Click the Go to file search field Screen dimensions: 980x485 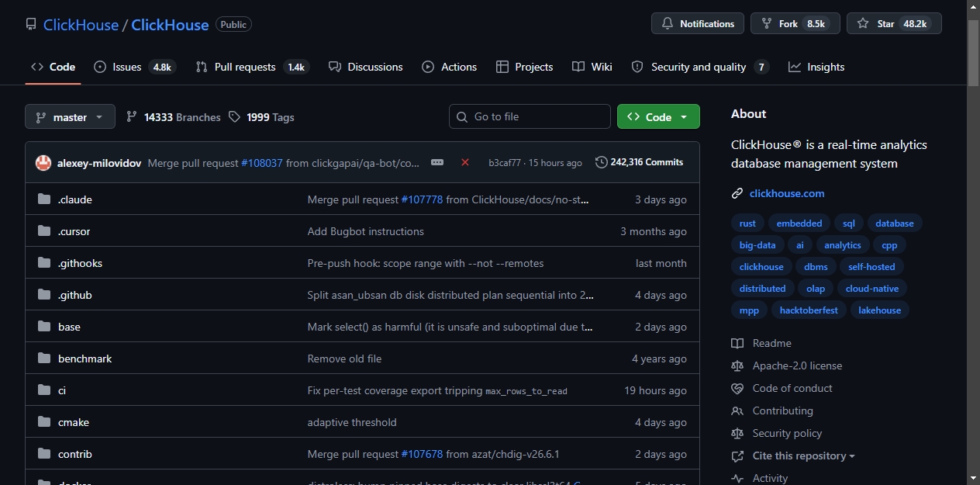[x=530, y=116]
